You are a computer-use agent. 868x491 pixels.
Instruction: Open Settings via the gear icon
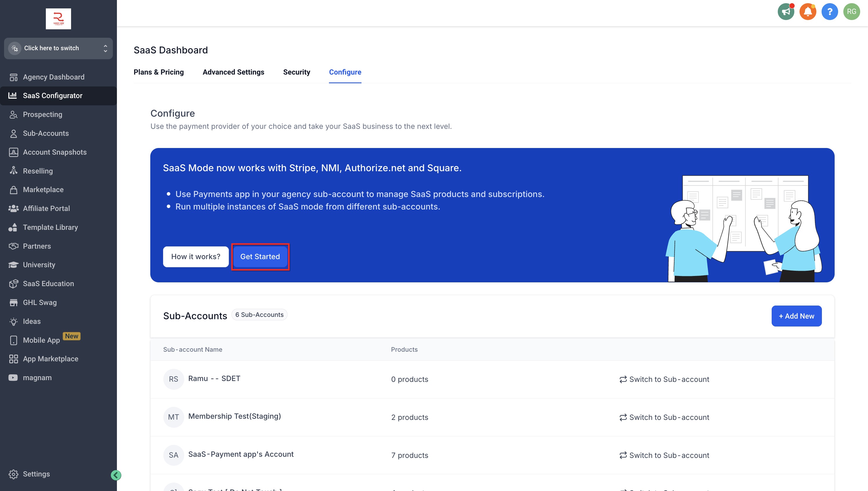(13, 474)
